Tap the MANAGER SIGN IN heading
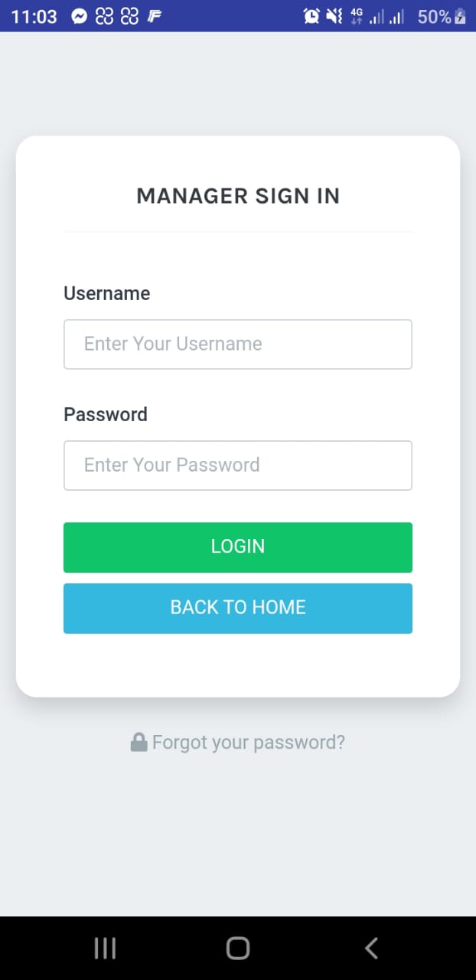The image size is (476, 980). pyautogui.click(x=238, y=196)
